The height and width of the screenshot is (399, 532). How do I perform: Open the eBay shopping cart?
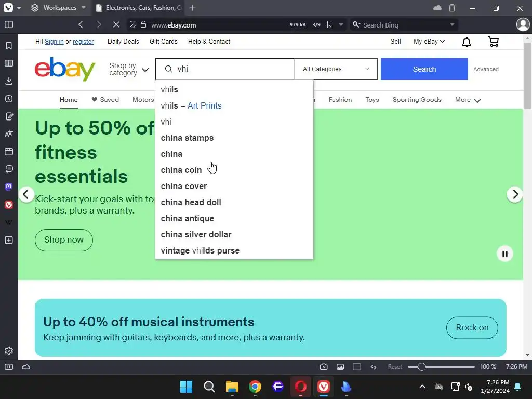click(493, 42)
